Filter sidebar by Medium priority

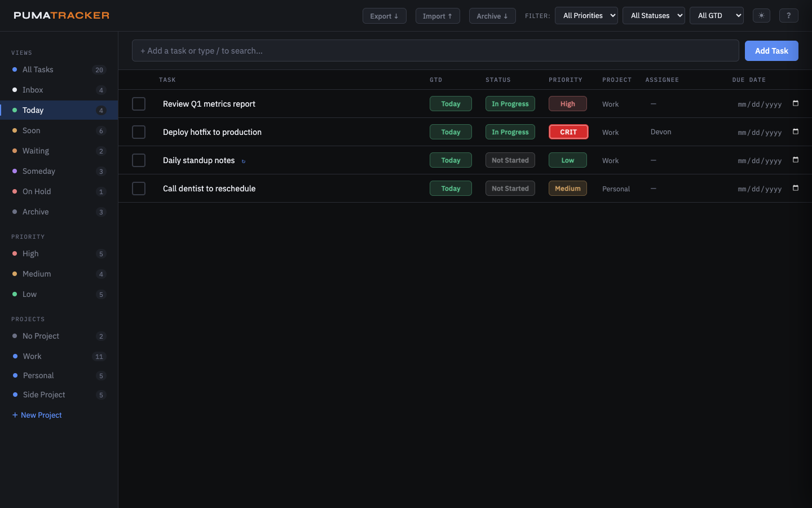pyautogui.click(x=59, y=274)
